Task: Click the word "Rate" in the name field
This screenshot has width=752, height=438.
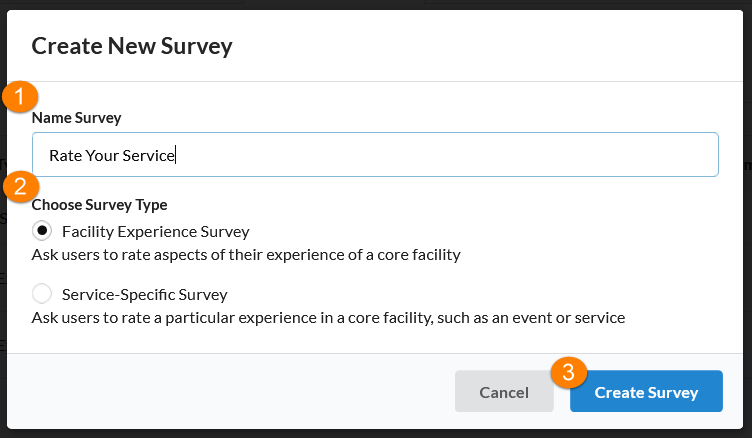Action: tap(65, 156)
